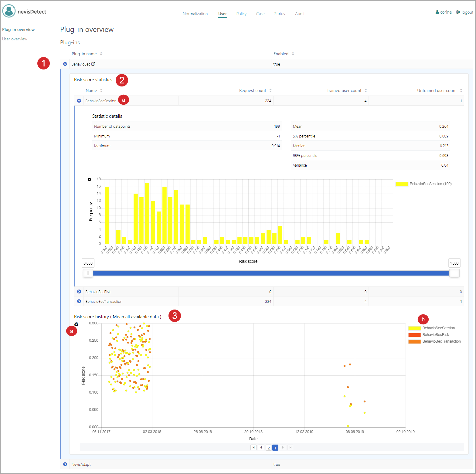Click the 0.000 minimum slider value box
476x474 pixels.
point(88,263)
